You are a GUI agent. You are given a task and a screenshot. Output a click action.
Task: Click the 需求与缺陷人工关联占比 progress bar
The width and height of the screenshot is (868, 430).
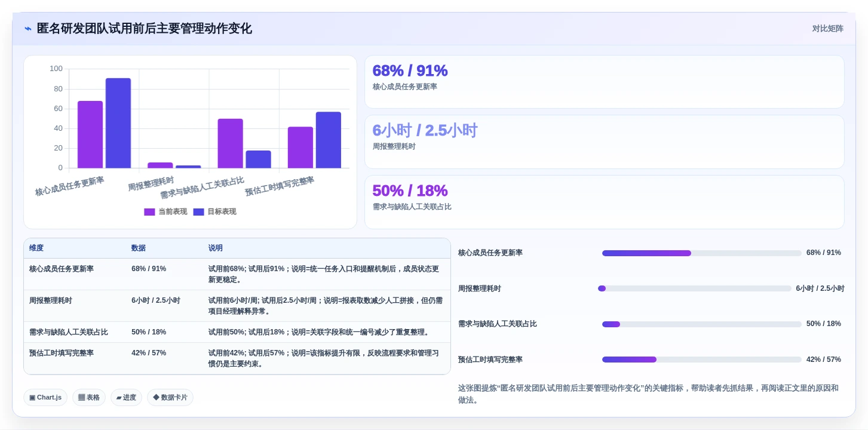tap(701, 324)
